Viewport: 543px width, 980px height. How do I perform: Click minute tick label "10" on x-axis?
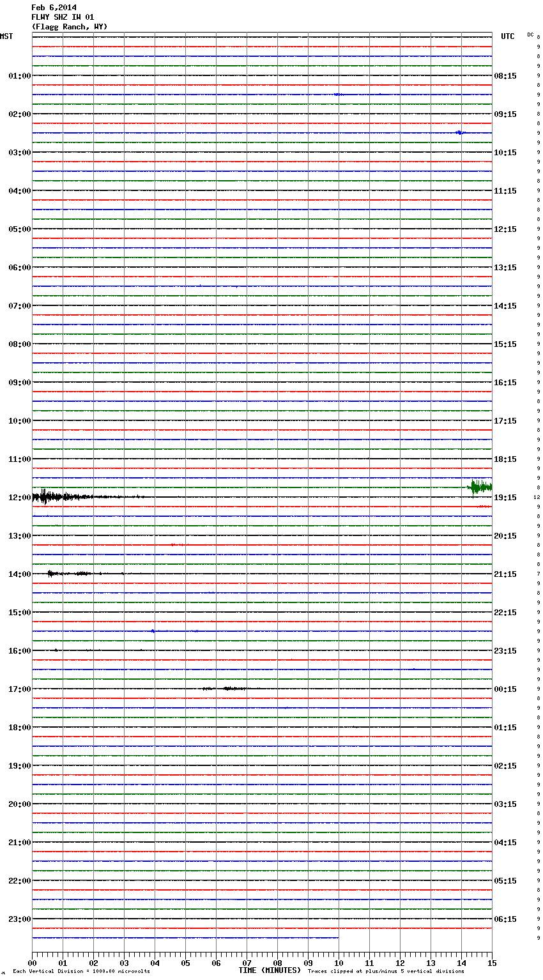click(x=339, y=963)
